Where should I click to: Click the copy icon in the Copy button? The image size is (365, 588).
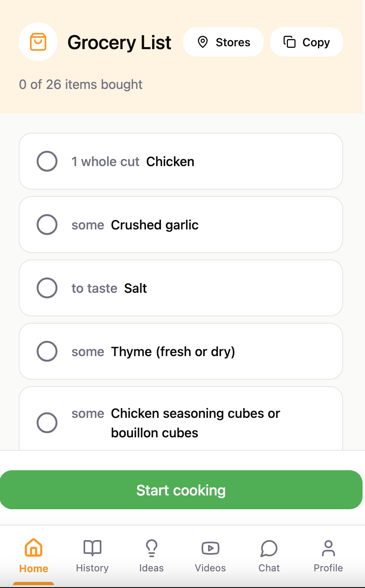point(289,42)
